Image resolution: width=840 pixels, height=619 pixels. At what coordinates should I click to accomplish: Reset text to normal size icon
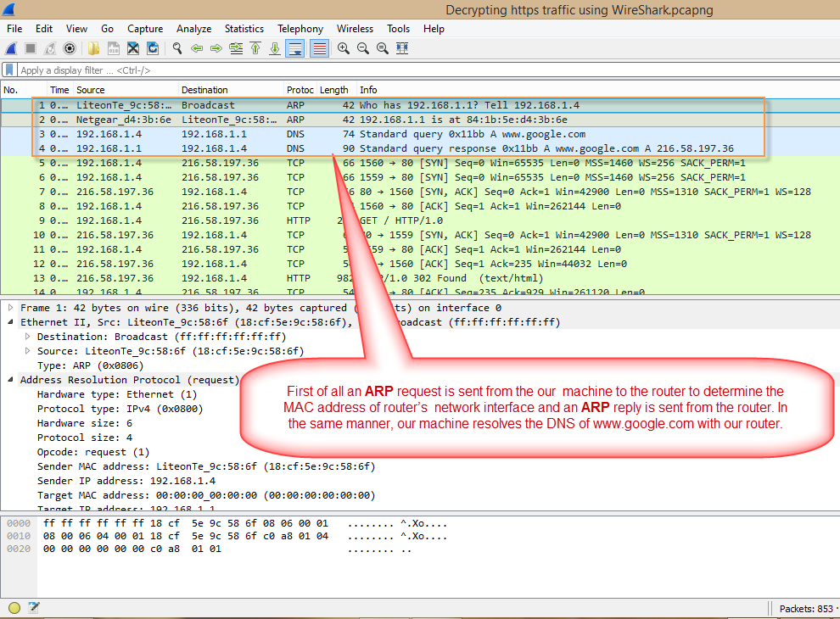pos(383,48)
